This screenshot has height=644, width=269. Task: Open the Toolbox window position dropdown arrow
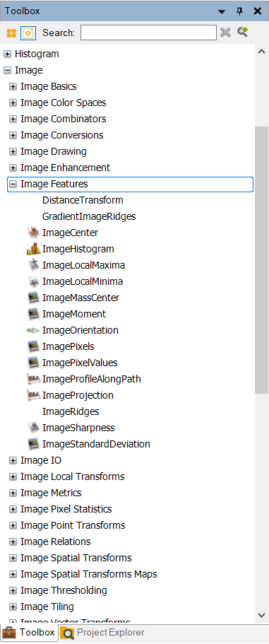(x=222, y=11)
